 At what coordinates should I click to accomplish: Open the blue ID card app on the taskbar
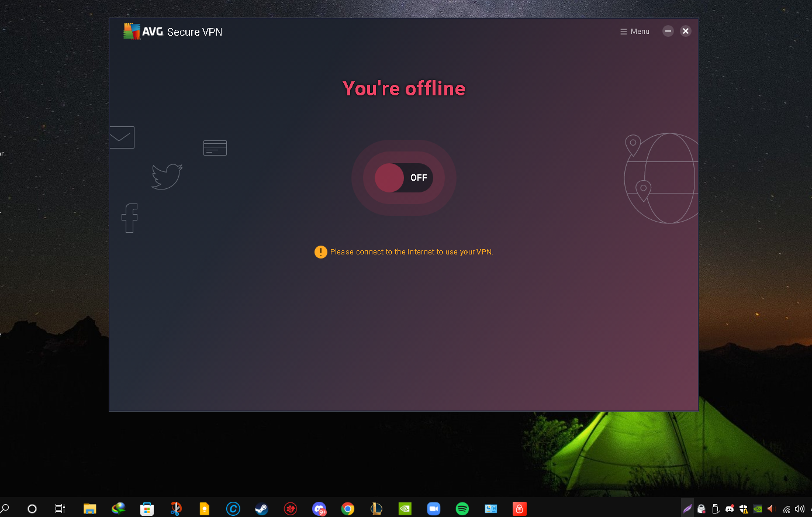491,509
